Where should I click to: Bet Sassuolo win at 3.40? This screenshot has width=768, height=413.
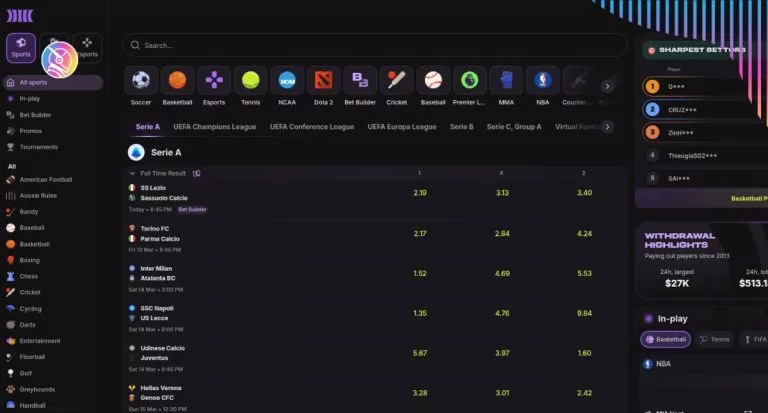tap(584, 193)
